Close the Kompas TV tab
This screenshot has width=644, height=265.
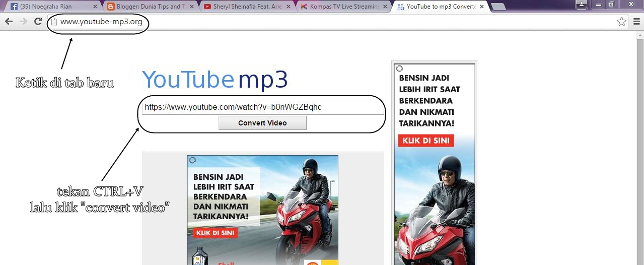tap(385, 7)
